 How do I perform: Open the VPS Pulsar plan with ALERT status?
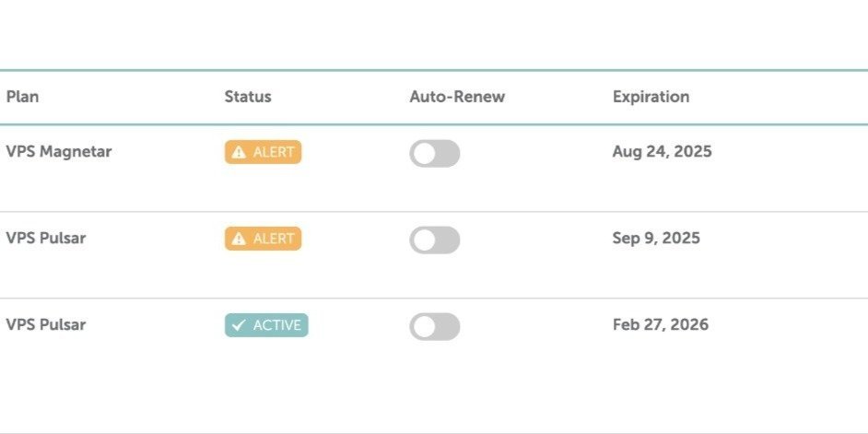pyautogui.click(x=45, y=239)
